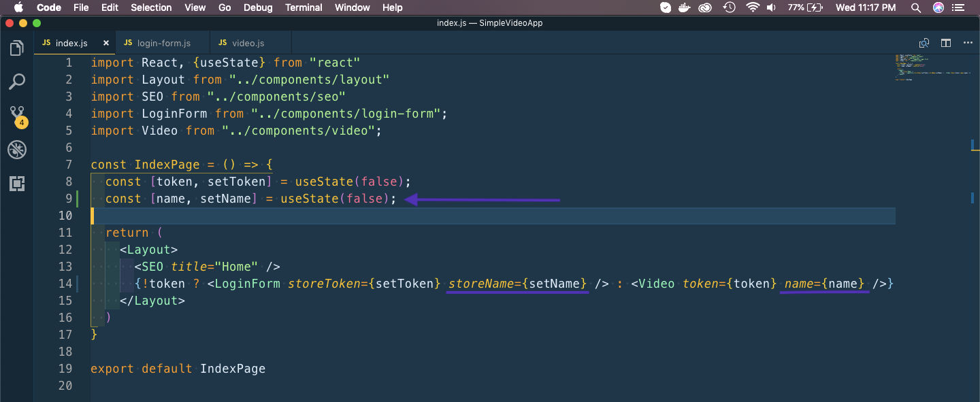Open the Extensions view in activity bar
This screenshot has height=402, width=980.
tap(16, 183)
